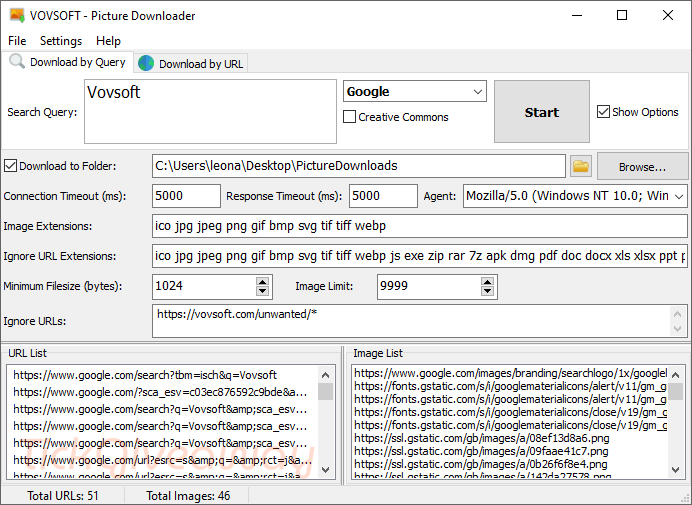The image size is (692, 505).
Task: Close the Picture Downloader window
Action: (668, 15)
